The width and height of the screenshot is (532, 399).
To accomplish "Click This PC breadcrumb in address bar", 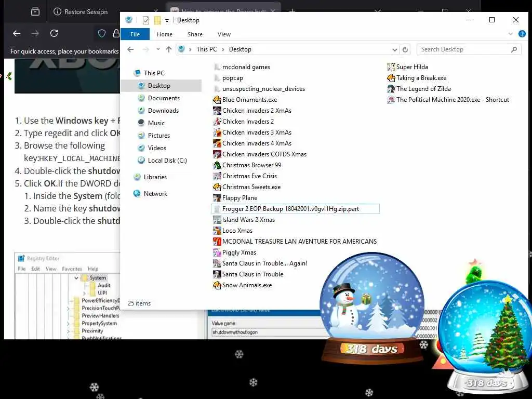I will 207,49.
